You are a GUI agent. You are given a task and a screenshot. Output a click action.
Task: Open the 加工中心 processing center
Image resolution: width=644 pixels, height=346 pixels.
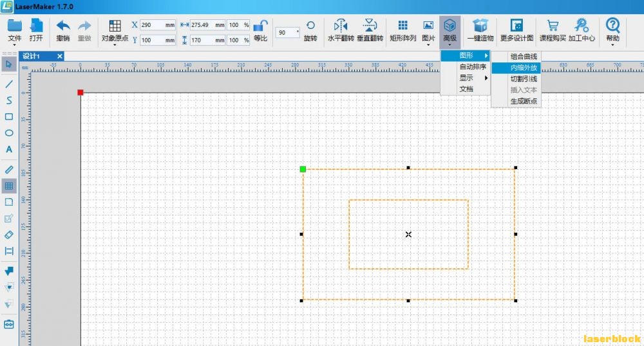[581, 30]
